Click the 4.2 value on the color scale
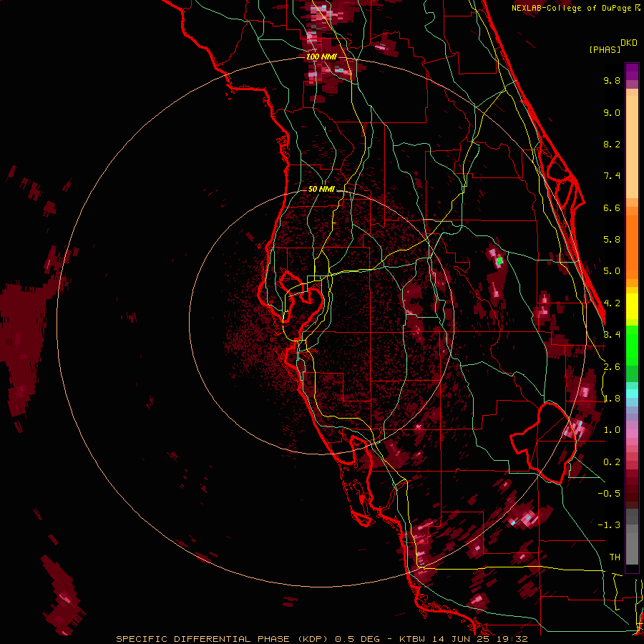The height and width of the screenshot is (644, 644). point(612,303)
